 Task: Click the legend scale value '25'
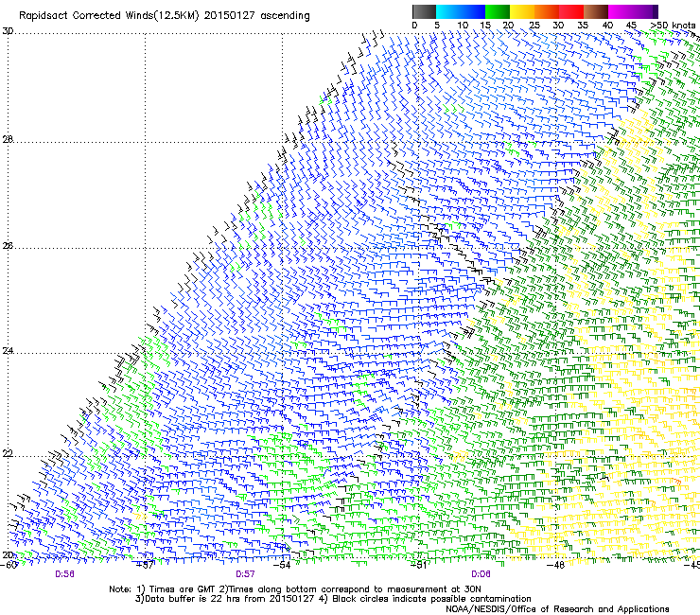pyautogui.click(x=534, y=26)
